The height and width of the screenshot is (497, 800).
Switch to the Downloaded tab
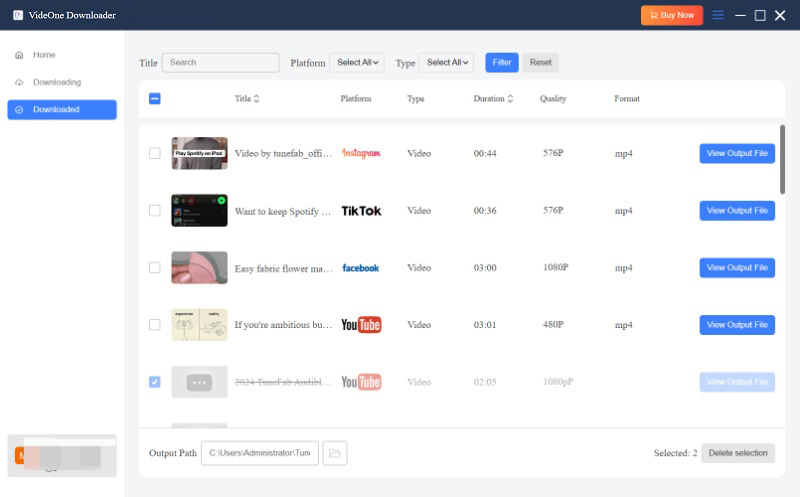pyautogui.click(x=62, y=110)
